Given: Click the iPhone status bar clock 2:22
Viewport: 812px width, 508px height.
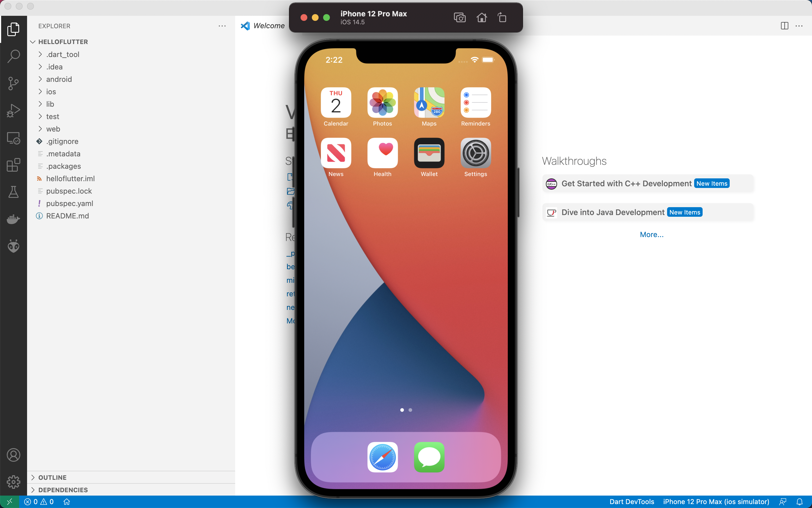Looking at the screenshot, I should click(334, 60).
